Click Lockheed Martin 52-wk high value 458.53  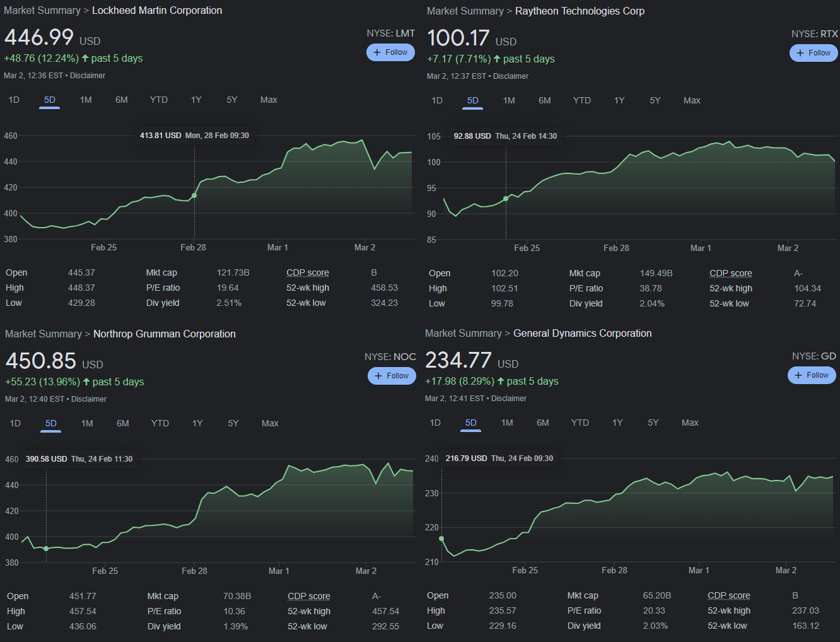385,288
